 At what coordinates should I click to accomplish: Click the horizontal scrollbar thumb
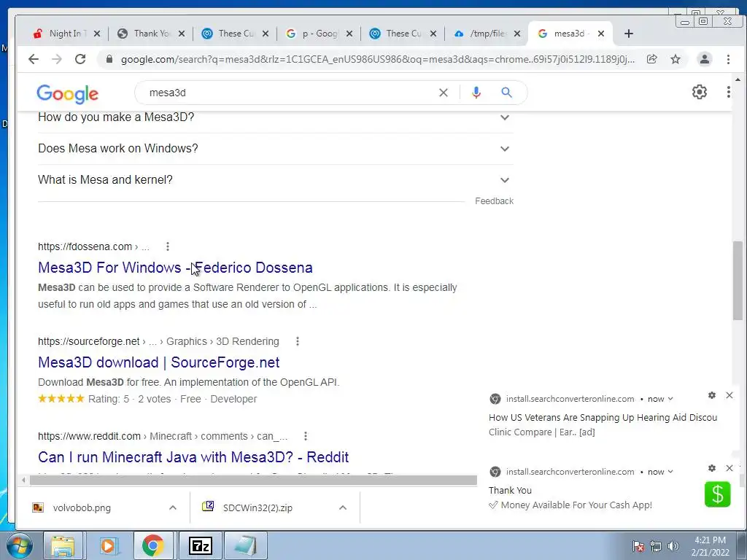[253, 480]
